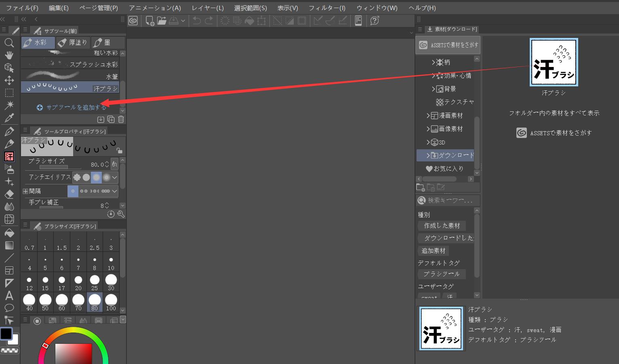Unlock the 汗ブラシ tool property lock
Viewport: 619px width, 364px height.
click(120, 150)
